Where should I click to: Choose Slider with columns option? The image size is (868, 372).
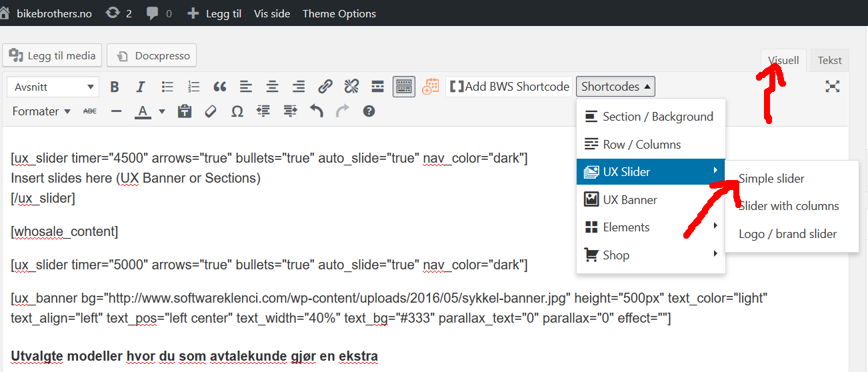tap(792, 207)
